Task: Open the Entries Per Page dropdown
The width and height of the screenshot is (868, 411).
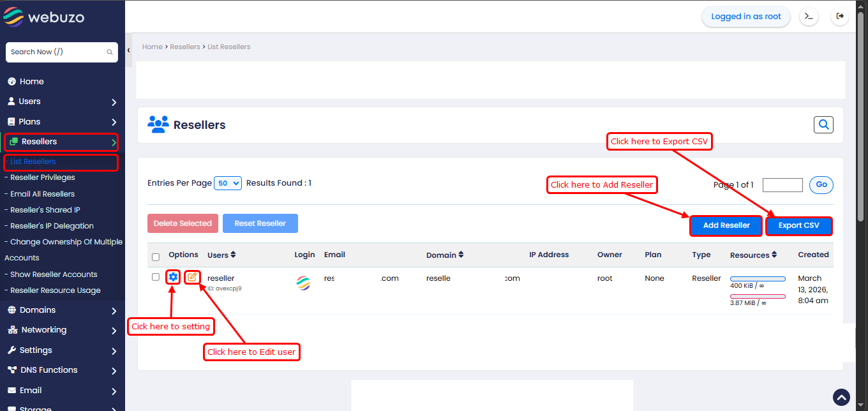Action: 228,183
